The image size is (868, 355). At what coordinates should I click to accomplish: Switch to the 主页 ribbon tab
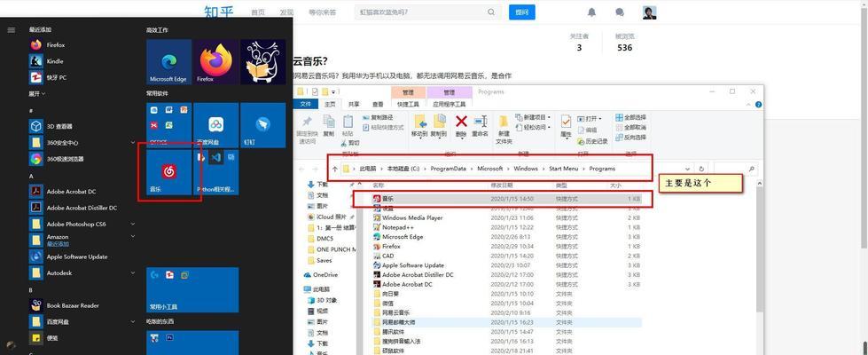pos(330,104)
